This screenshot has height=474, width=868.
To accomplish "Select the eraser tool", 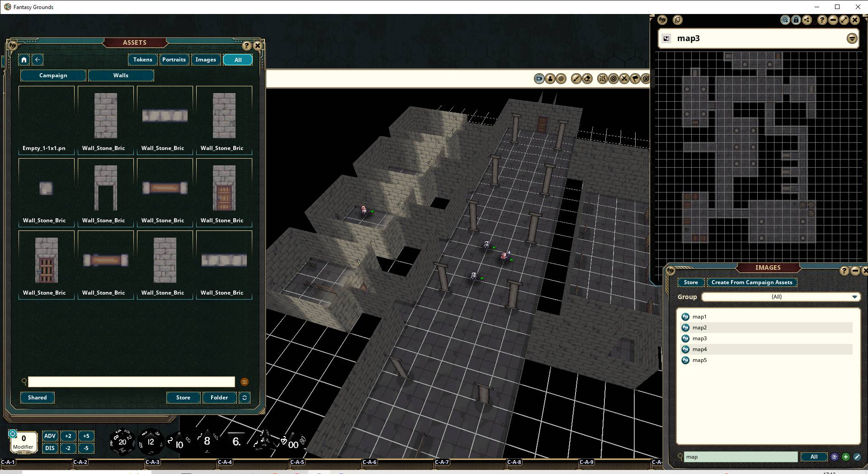I will 587,79.
